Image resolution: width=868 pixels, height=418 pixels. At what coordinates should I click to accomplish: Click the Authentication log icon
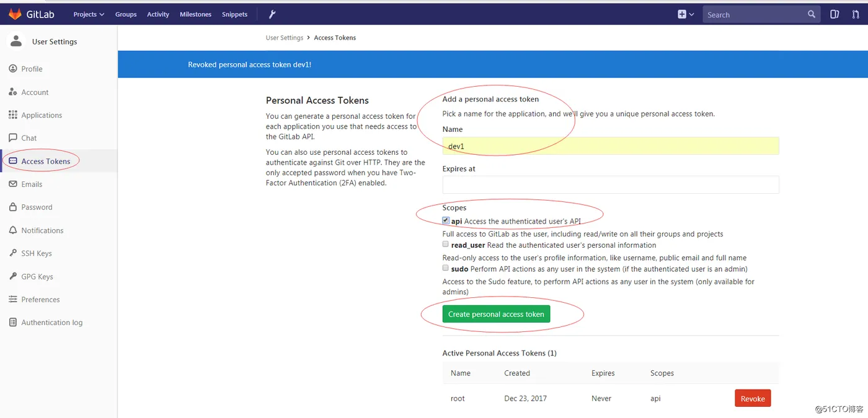click(x=12, y=322)
